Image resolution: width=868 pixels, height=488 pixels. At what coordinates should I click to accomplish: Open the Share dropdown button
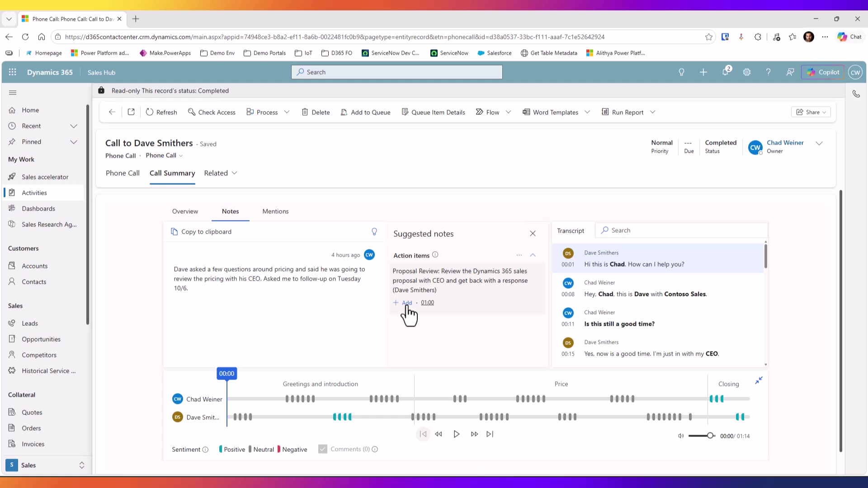[811, 112]
